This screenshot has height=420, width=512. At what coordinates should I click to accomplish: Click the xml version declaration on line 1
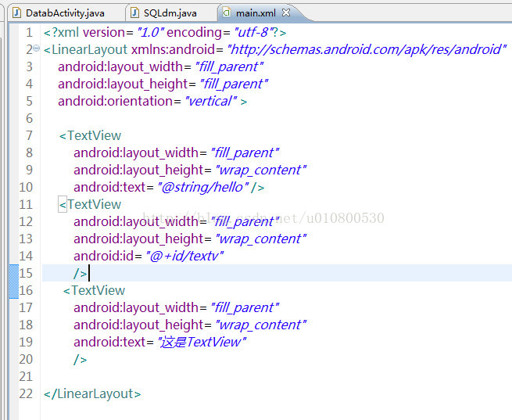point(165,32)
